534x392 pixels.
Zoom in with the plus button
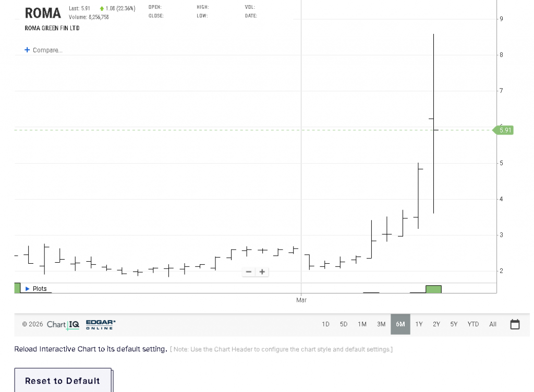(x=262, y=272)
